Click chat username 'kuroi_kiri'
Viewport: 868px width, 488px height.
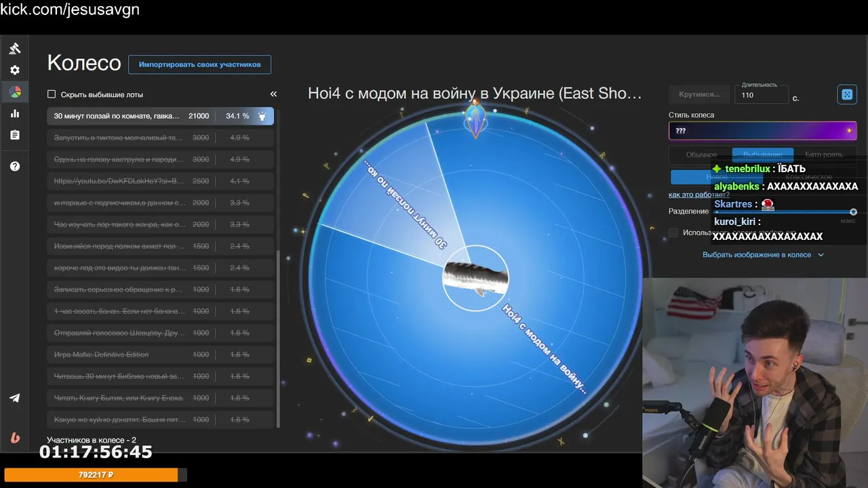tap(734, 222)
